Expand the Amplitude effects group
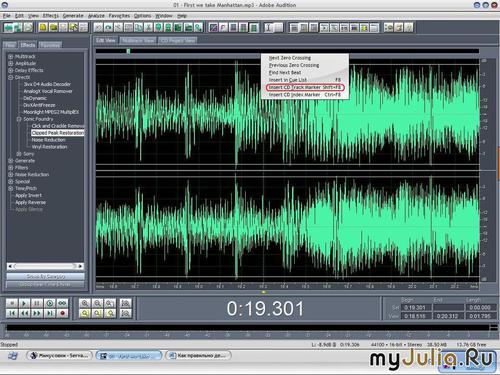500x375 pixels. (x=11, y=63)
